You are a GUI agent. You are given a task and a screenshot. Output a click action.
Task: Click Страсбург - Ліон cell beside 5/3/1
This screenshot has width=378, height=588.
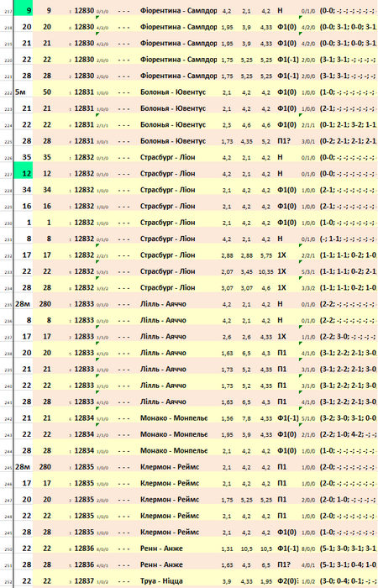[x=168, y=271]
